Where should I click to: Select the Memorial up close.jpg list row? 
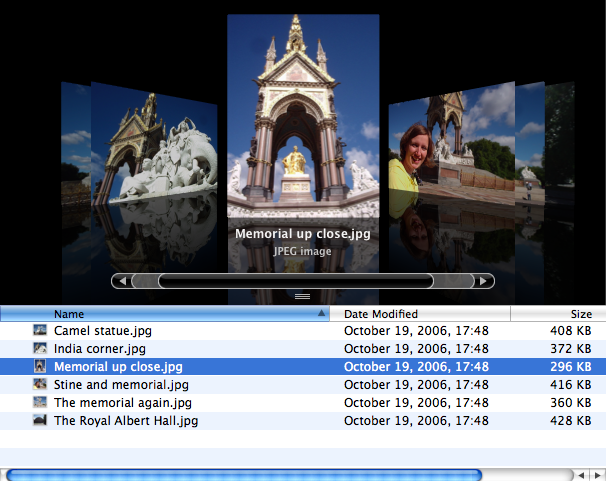coord(303,366)
